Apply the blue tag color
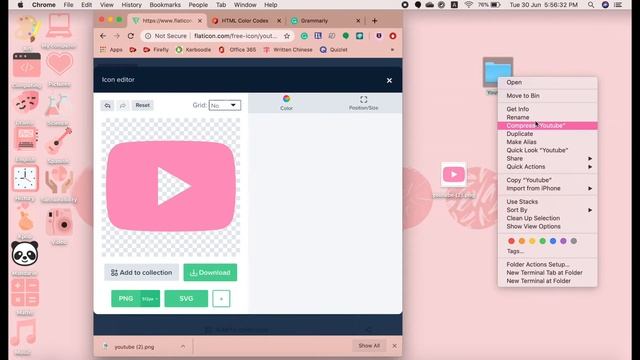 (x=553, y=241)
